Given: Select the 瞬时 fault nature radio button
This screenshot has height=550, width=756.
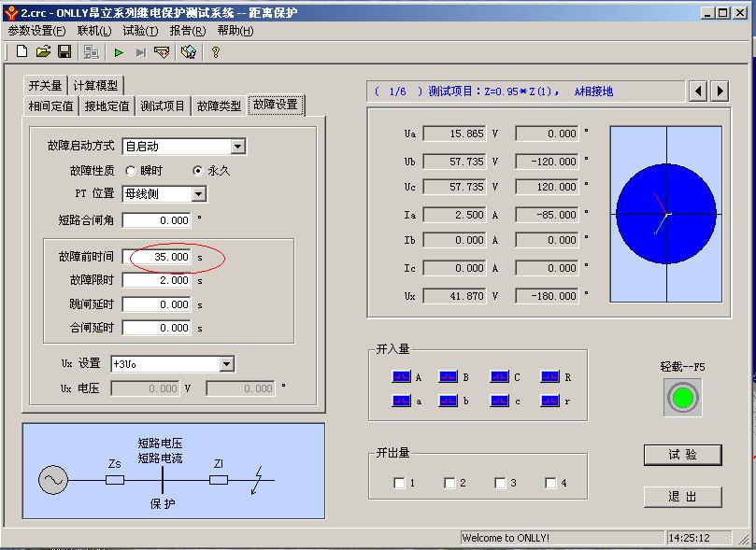Looking at the screenshot, I should 131,171.
